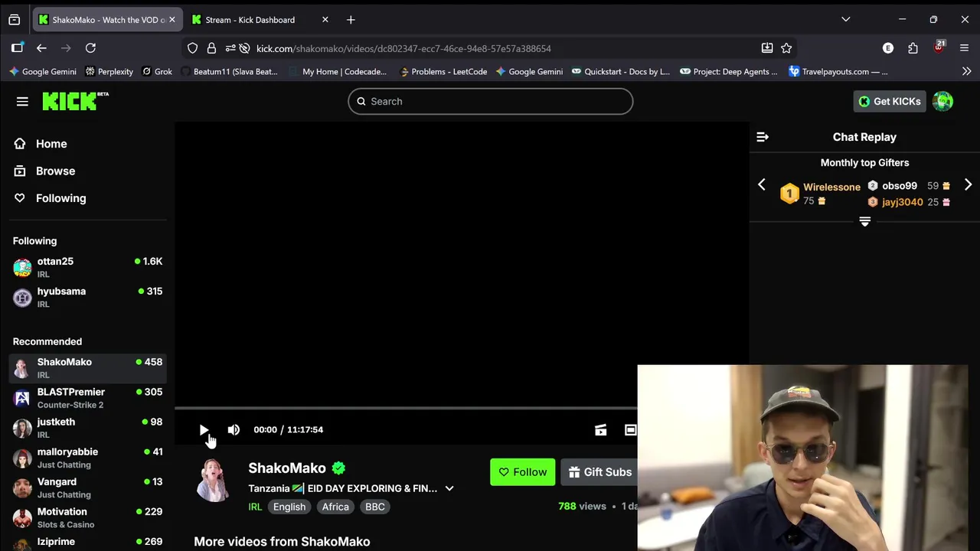980x551 pixels.
Task: Open the user profile avatar menu
Action: [x=943, y=101]
